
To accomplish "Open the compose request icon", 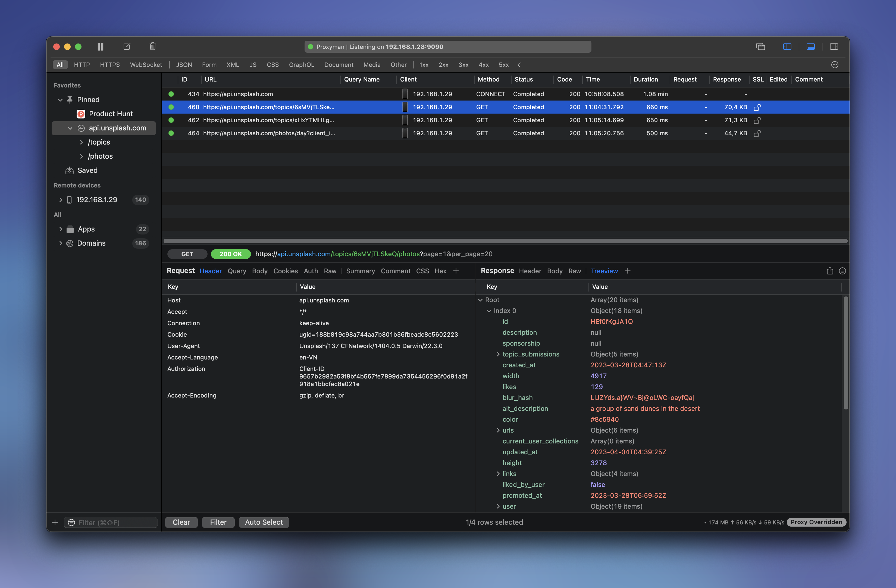I will pyautogui.click(x=127, y=47).
